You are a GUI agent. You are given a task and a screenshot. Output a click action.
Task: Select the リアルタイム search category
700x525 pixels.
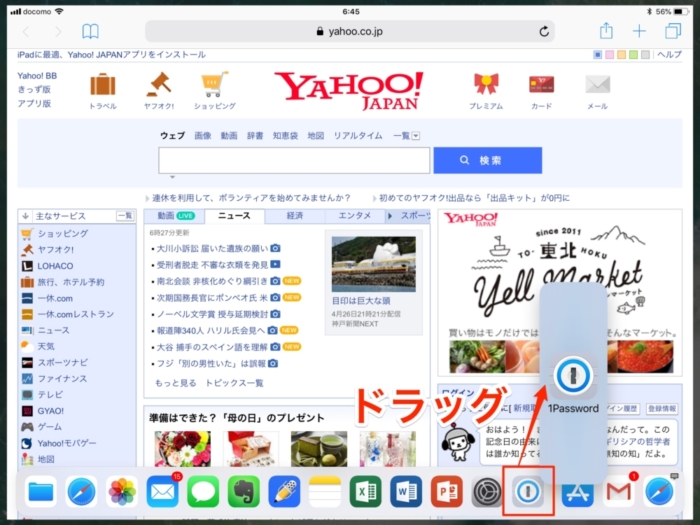[x=358, y=136]
